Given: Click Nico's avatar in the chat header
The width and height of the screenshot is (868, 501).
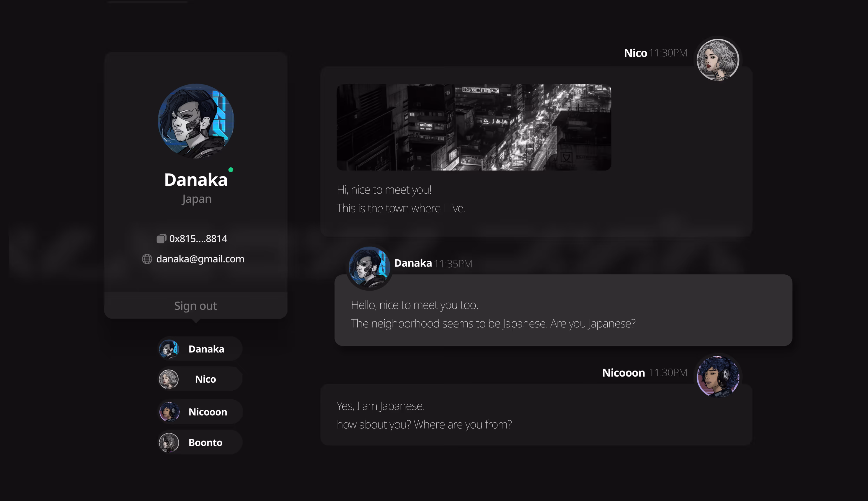Looking at the screenshot, I should (x=718, y=59).
